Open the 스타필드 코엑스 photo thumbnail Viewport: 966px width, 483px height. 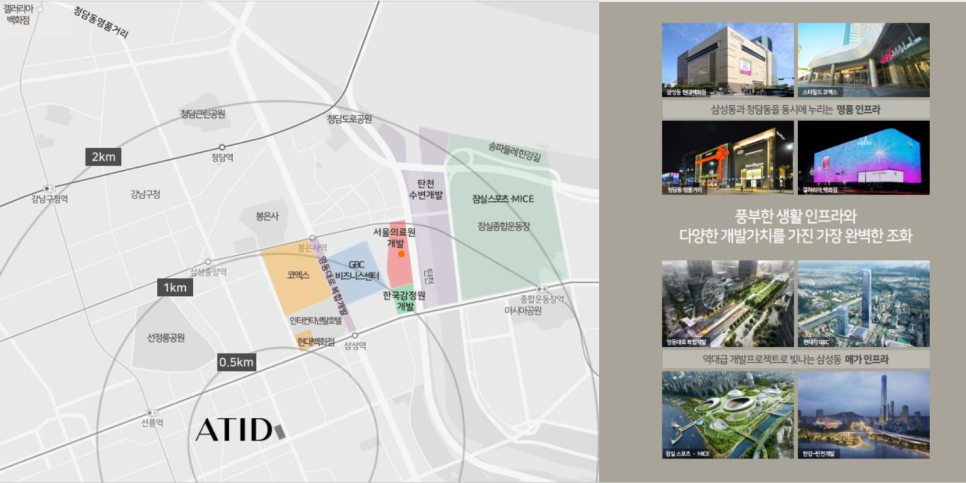(x=864, y=60)
